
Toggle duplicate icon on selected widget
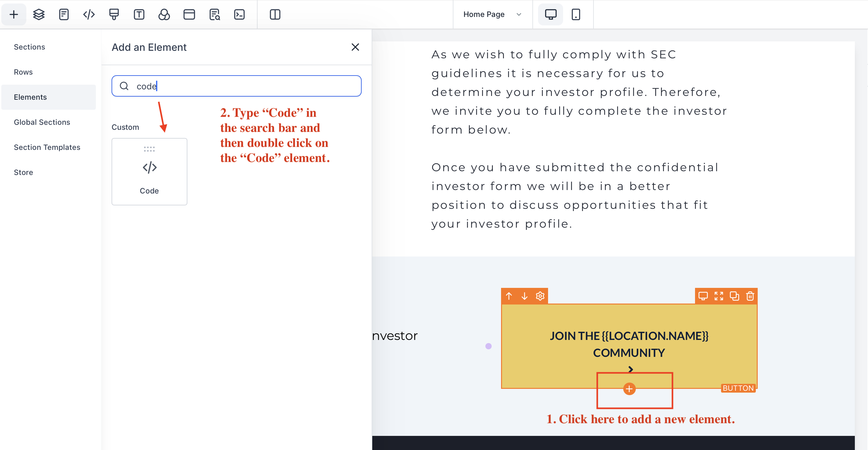coord(735,296)
